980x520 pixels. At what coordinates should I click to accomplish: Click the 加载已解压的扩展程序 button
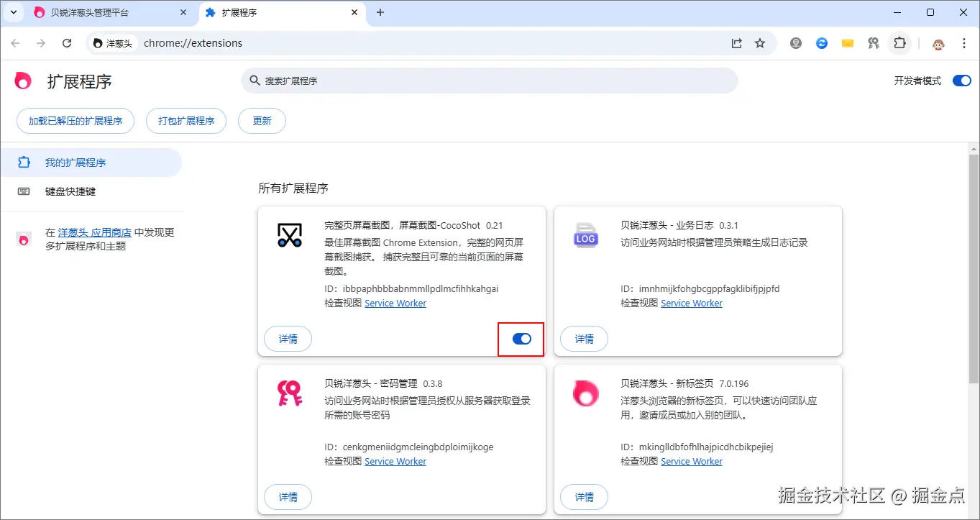click(x=75, y=121)
